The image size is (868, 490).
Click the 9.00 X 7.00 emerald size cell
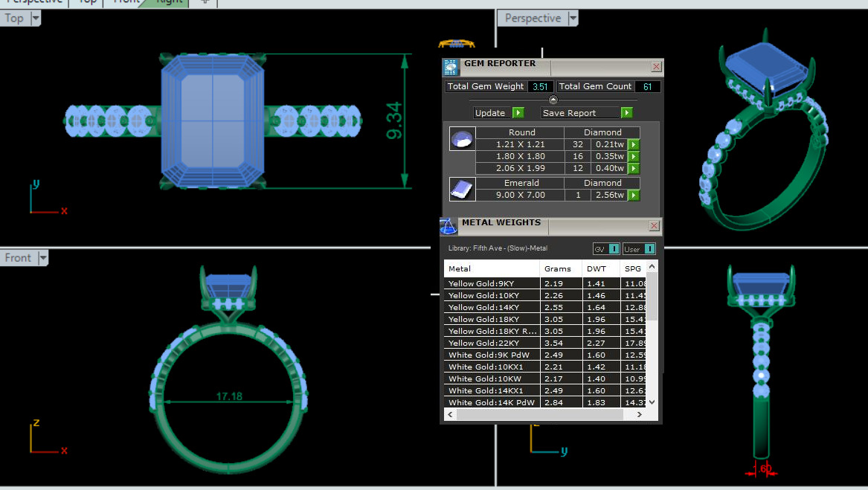(x=520, y=195)
